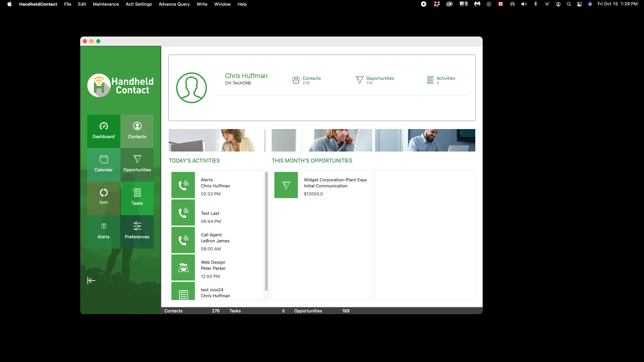644x362 pixels.
Task: Click phone icon for Call Agent activity
Action: point(183,240)
